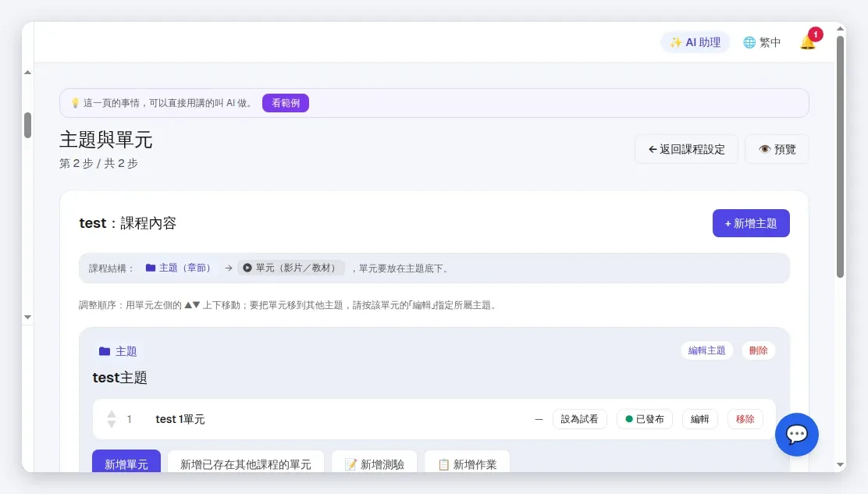Click the sidebar scroll down arrow
Viewport: 868px width, 494px height.
[27, 318]
